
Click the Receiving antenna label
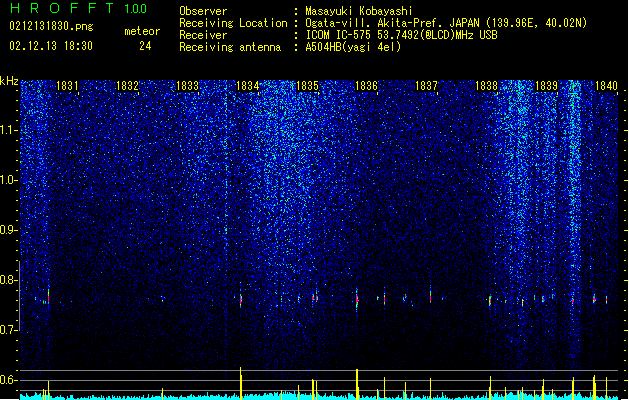(230, 47)
